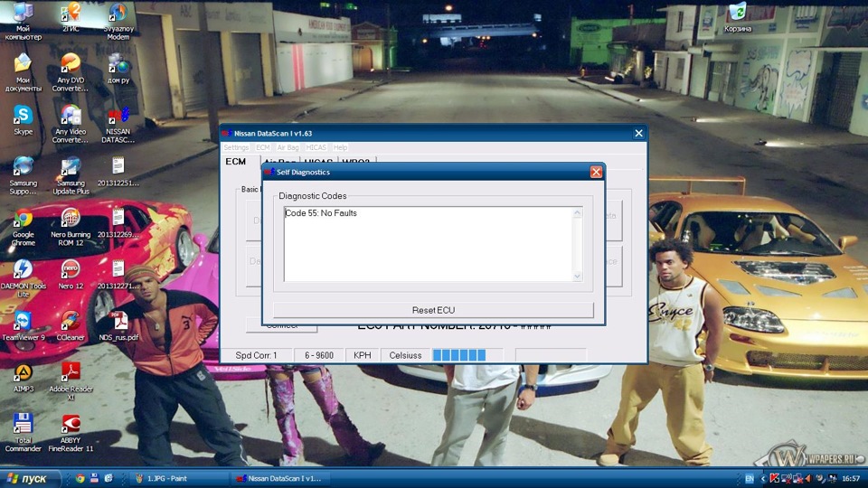Launch Any Video Converter shortcut
The width and height of the screenshot is (868, 488).
coord(71,124)
